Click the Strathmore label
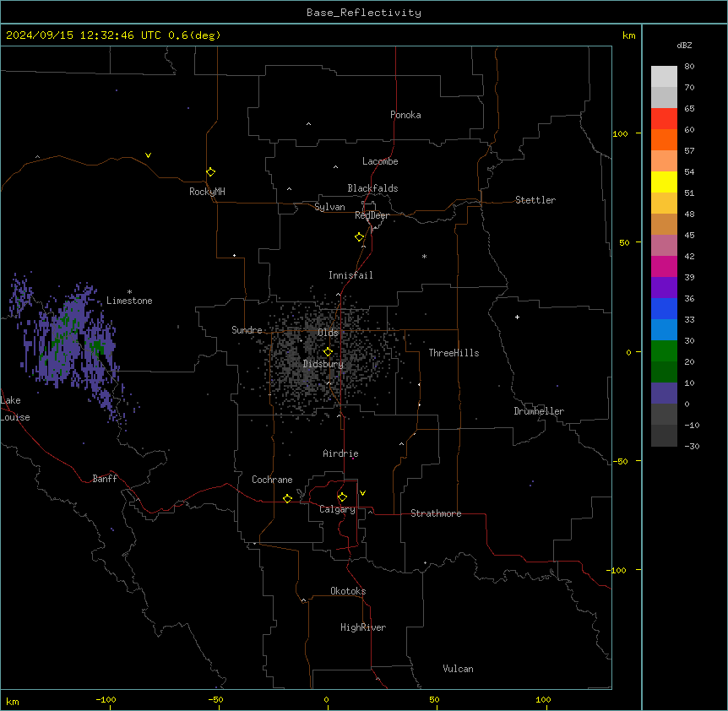 point(436,513)
